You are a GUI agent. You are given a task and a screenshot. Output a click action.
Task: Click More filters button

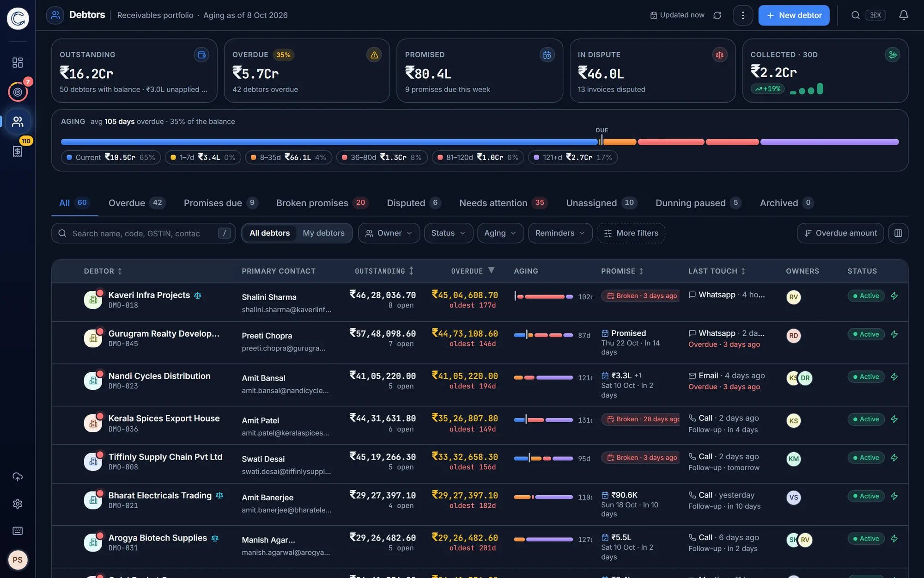click(x=631, y=233)
